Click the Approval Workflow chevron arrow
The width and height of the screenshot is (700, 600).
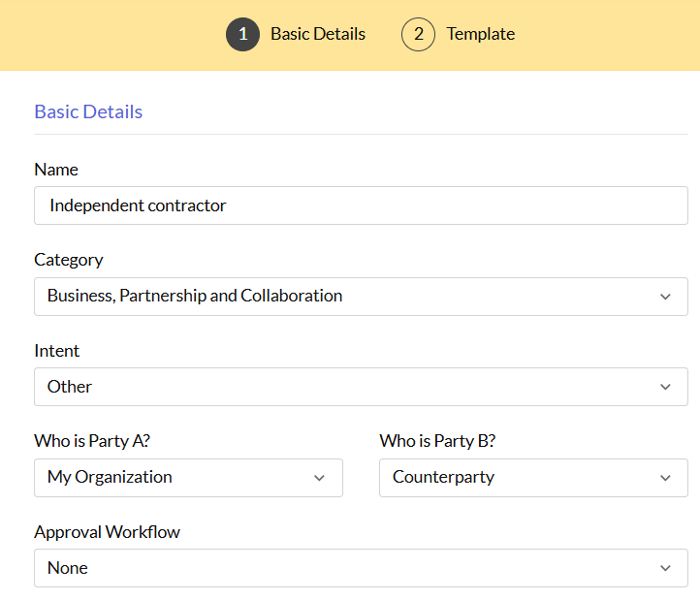(665, 568)
